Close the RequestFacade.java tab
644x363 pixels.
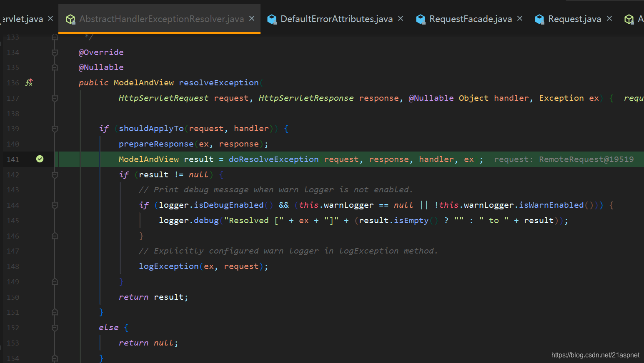520,19
